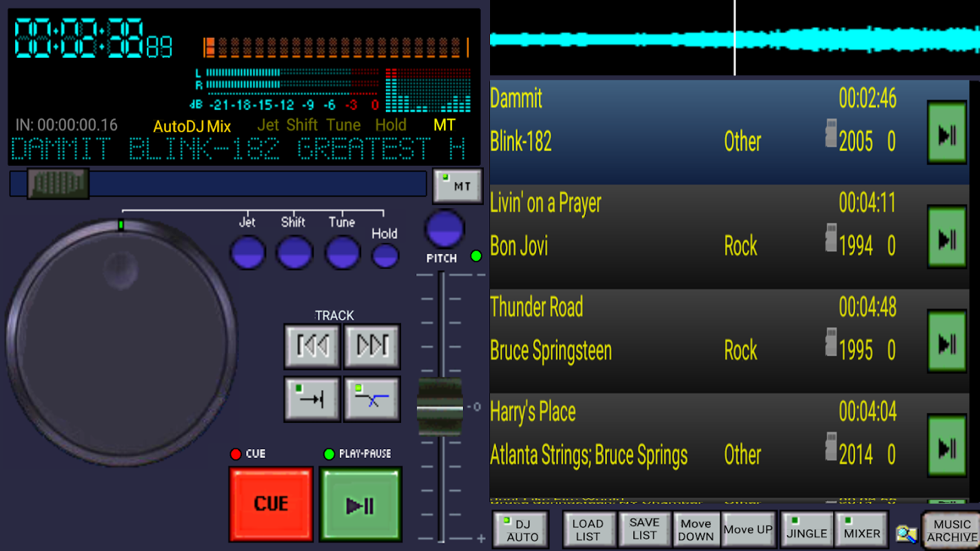
Task: Click the elapsed time display
Action: (94, 37)
